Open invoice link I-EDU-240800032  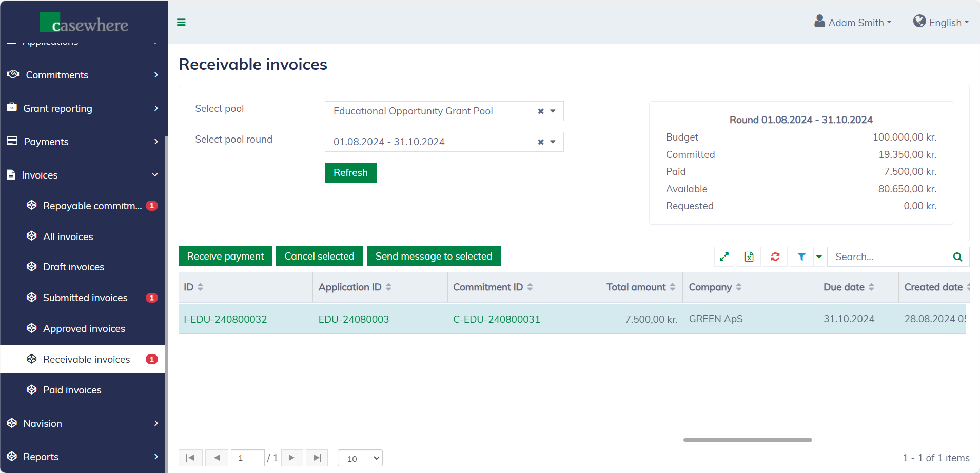[x=225, y=319]
